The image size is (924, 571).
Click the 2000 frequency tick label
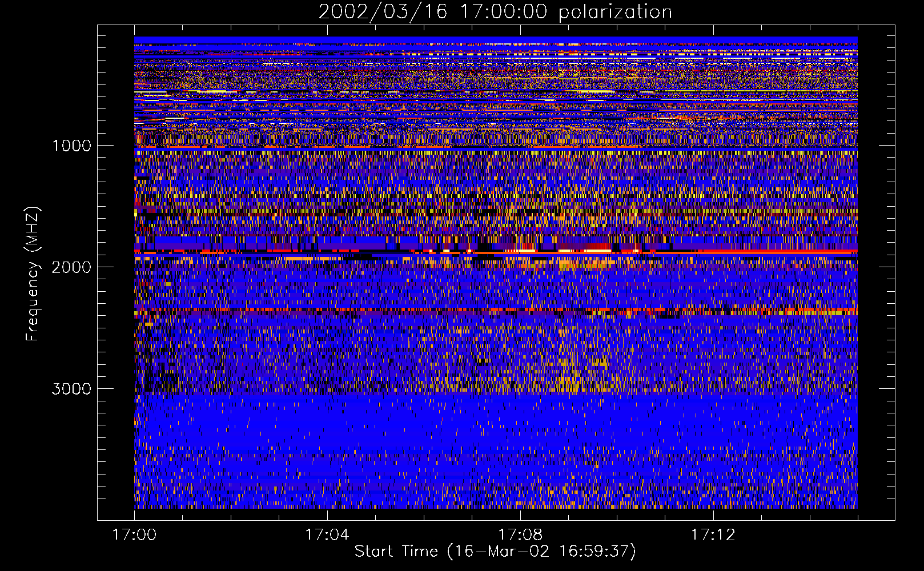click(71, 267)
